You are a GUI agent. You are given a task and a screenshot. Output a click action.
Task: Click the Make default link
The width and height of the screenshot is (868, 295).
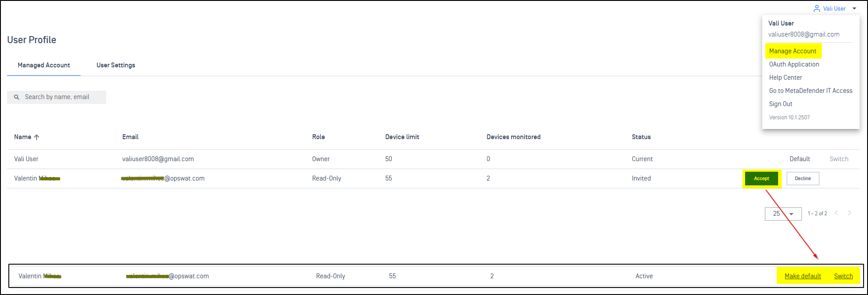[802, 276]
